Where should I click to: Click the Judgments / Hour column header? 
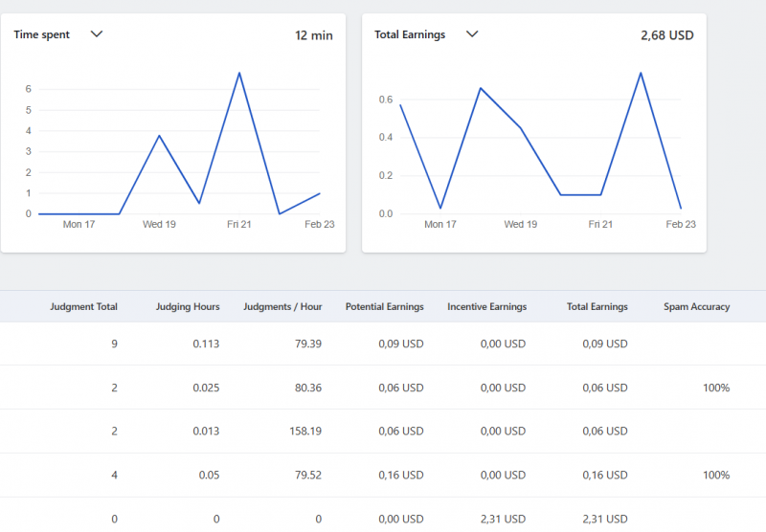[x=284, y=307]
